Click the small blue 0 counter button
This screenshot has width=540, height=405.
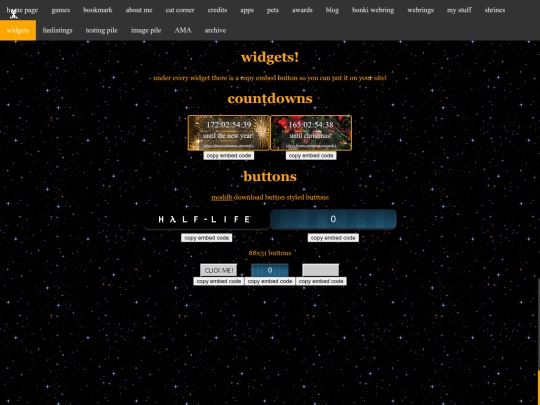pos(270,270)
